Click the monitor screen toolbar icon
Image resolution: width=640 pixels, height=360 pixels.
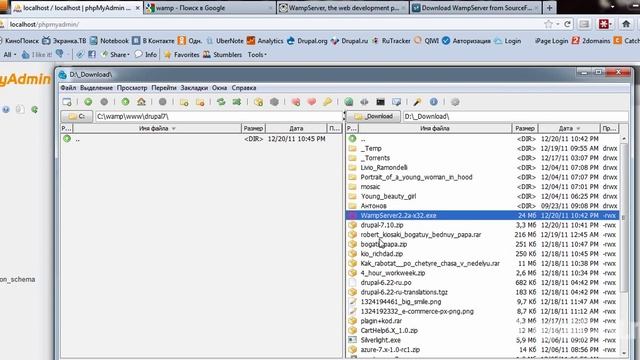[x=396, y=102]
